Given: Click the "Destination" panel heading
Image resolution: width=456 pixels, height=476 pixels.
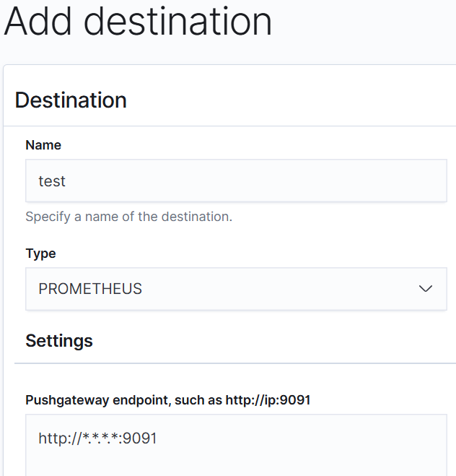Looking at the screenshot, I should [x=71, y=100].
